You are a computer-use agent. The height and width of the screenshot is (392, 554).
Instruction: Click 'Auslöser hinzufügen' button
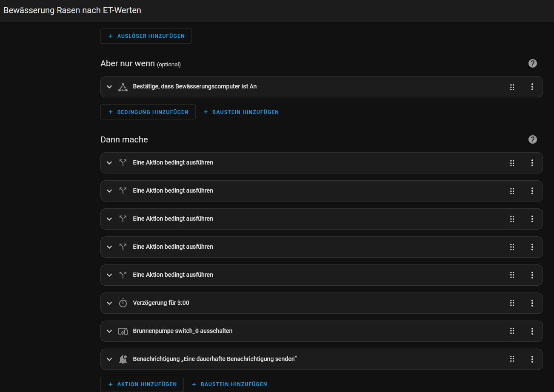point(146,36)
